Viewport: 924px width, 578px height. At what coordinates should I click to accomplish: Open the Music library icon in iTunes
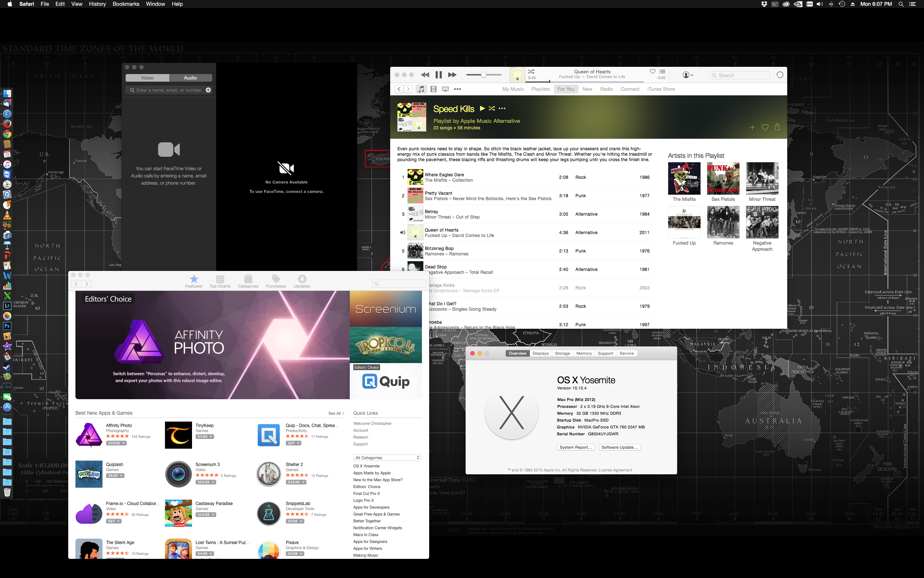421,89
